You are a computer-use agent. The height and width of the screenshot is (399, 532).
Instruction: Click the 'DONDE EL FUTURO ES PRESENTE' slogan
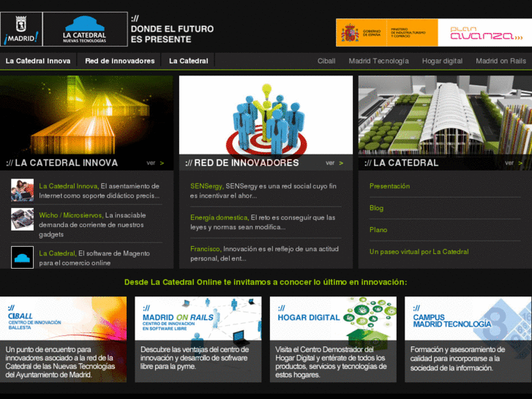click(172, 34)
